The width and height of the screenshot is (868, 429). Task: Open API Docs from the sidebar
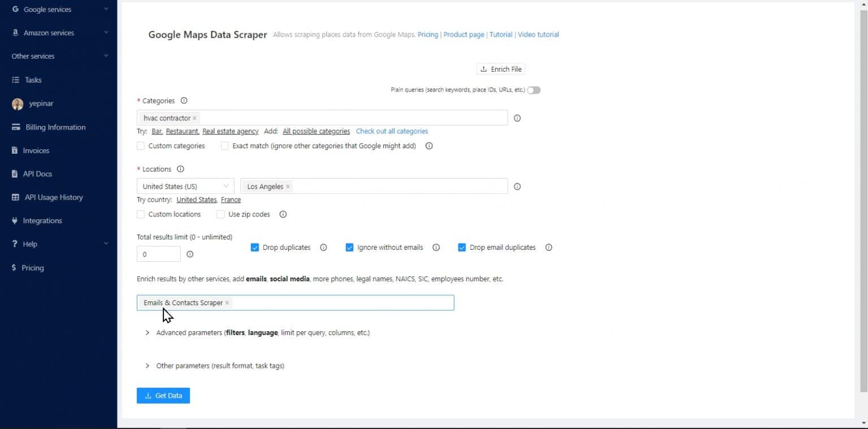(x=37, y=174)
